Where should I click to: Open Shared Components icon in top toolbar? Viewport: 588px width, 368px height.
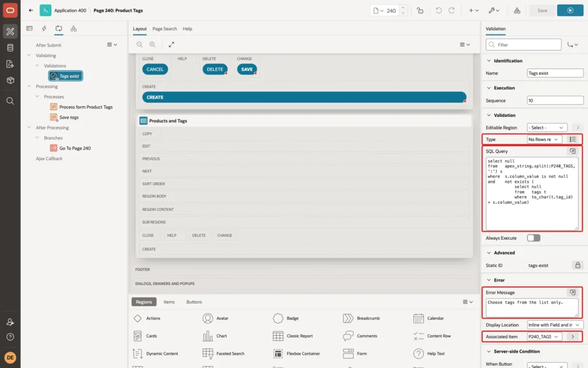pyautogui.click(x=517, y=10)
